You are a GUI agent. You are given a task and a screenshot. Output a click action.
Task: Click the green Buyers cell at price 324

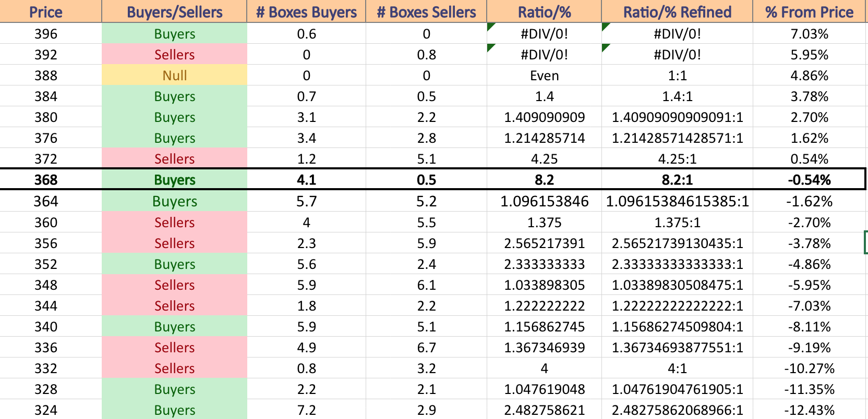click(x=174, y=410)
